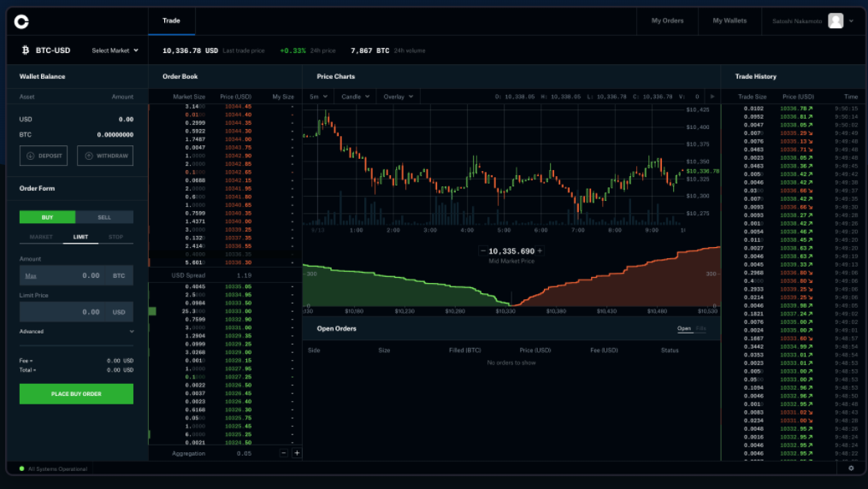Image resolution: width=868 pixels, height=489 pixels.
Task: Click the Market Size column header
Action: (189, 97)
